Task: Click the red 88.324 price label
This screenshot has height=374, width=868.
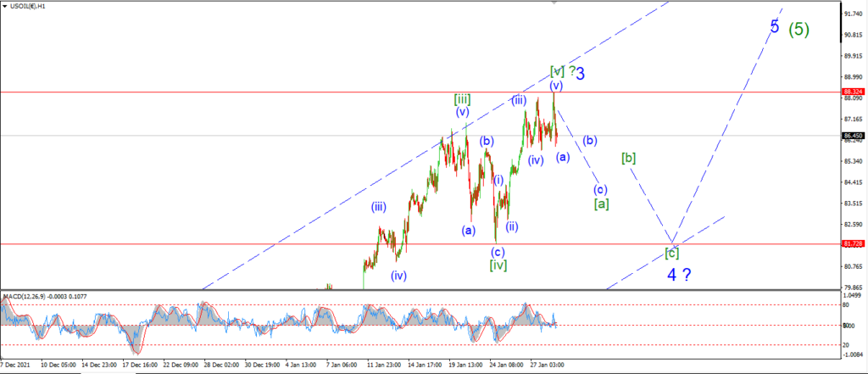Action: click(x=851, y=92)
